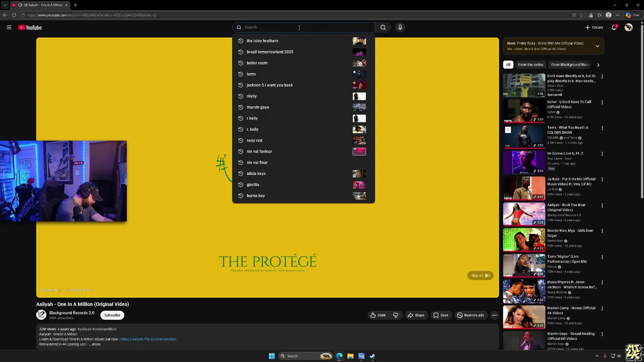The height and width of the screenshot is (362, 644).
Task: Open the tab actions dropdown
Action: 5,5
